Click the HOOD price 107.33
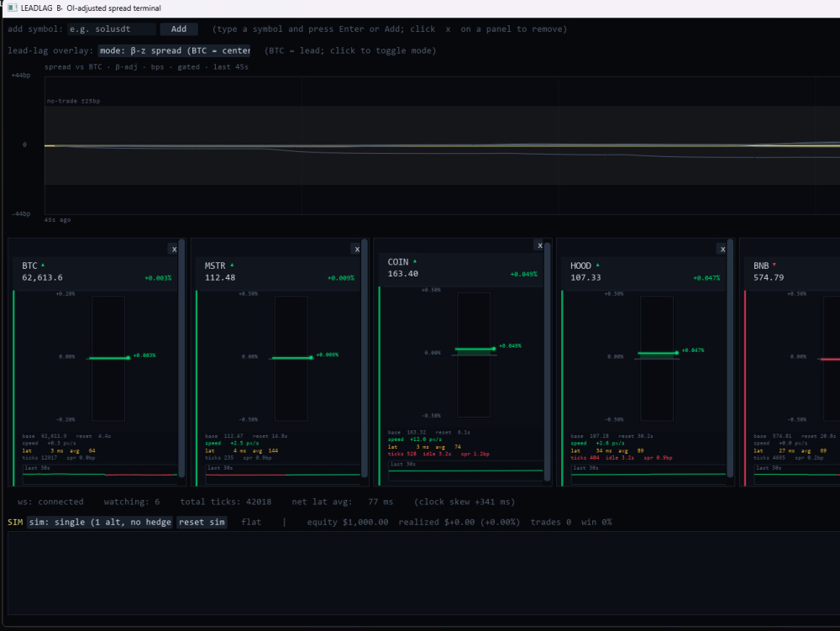This screenshot has height=631, width=840. [x=585, y=277]
